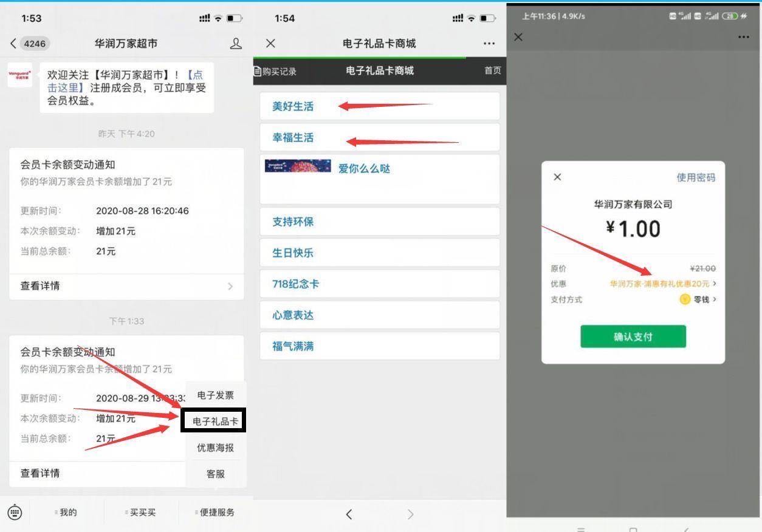Confirm payment with 确认支付 button
The image size is (762, 532).
[x=633, y=336]
